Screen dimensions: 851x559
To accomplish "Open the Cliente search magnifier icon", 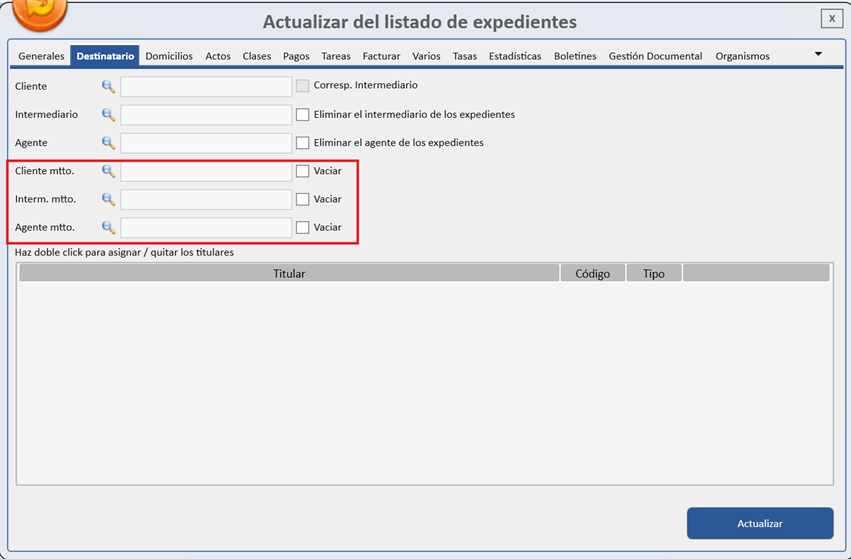I will (x=109, y=86).
